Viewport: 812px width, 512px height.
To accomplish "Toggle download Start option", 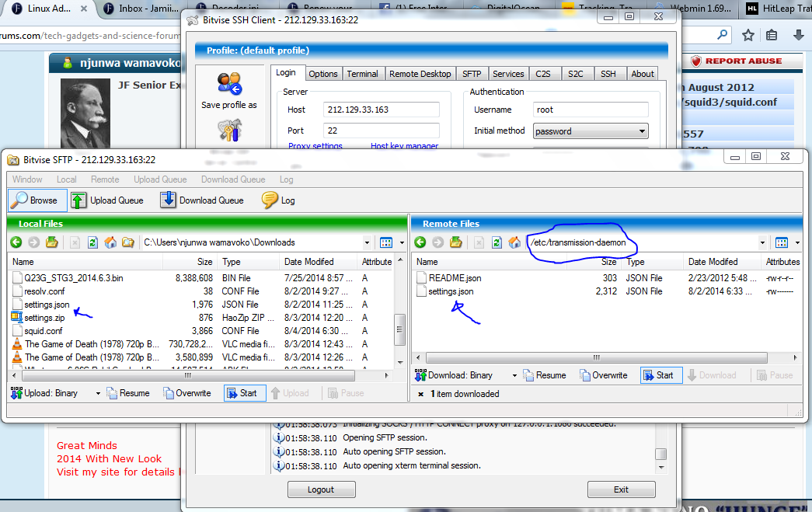I will (661, 375).
